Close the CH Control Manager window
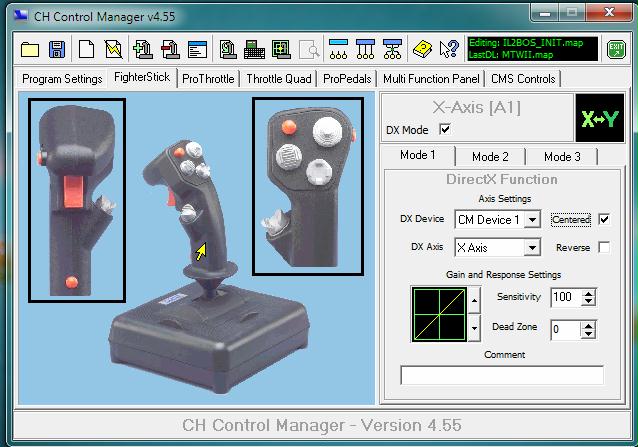This screenshot has height=447, width=638. tap(609, 13)
